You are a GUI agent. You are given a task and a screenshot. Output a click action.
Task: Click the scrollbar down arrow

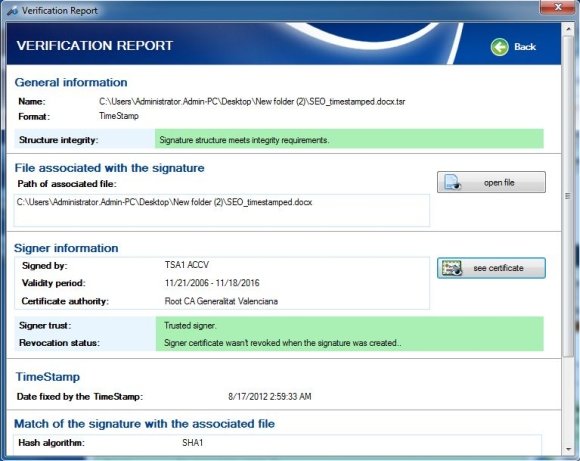tap(568, 450)
